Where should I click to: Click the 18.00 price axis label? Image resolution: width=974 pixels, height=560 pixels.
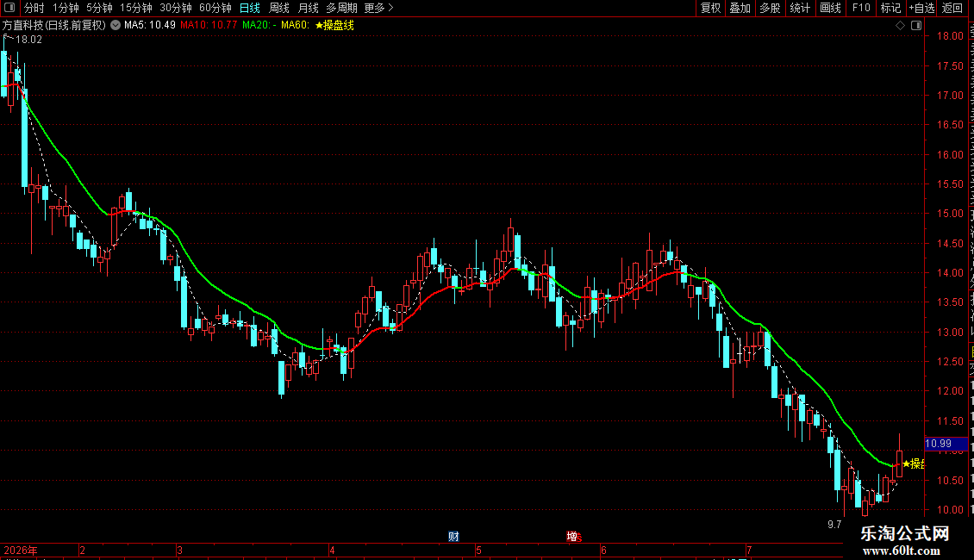(950, 36)
